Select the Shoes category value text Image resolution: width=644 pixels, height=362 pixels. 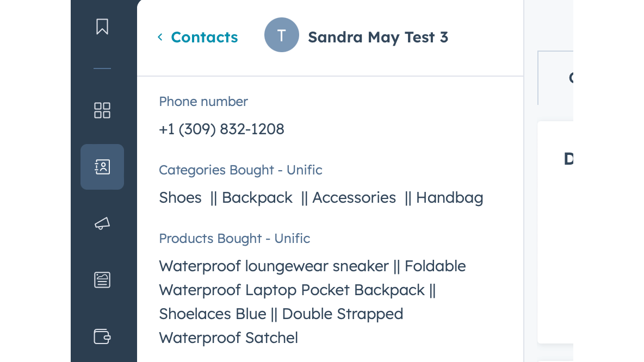pyautogui.click(x=180, y=197)
